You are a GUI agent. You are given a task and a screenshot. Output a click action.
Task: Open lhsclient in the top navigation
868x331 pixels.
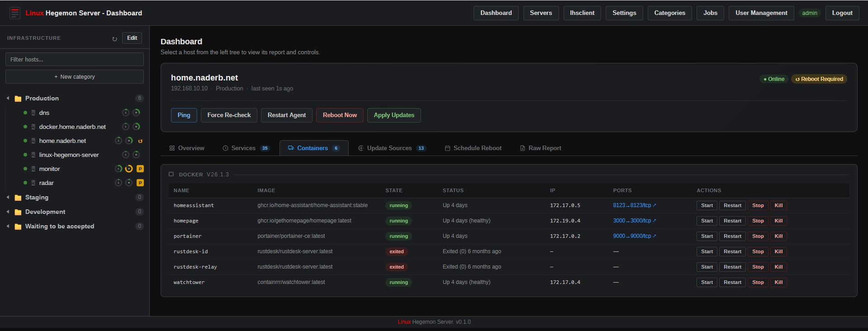coord(582,13)
